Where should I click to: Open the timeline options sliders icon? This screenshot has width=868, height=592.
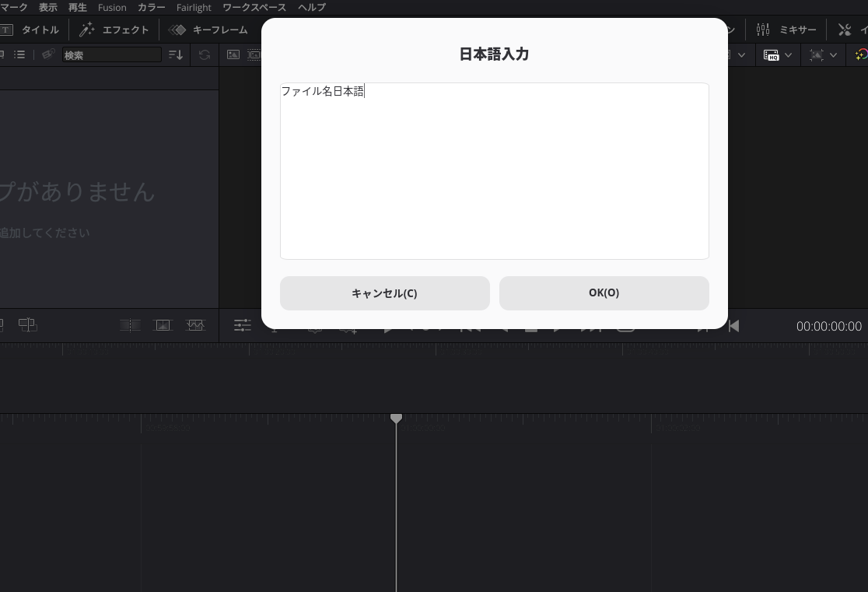click(x=243, y=325)
